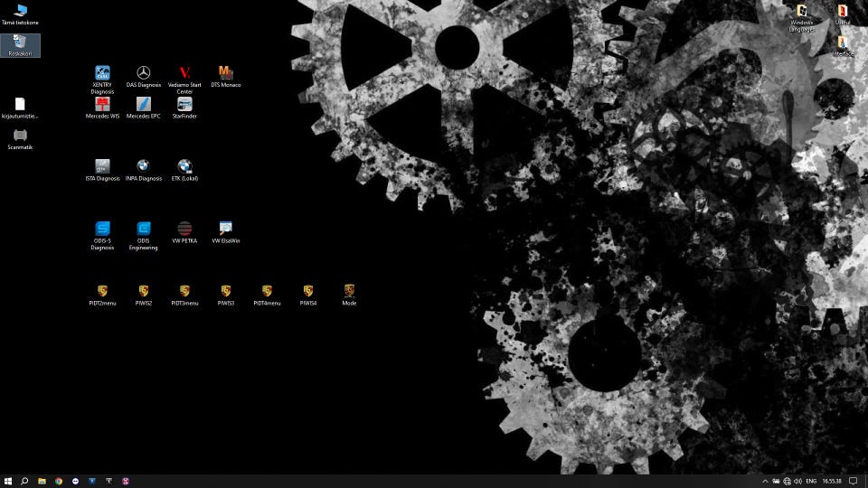Open ODIS Engineering desktop icon
The height and width of the screenshot is (488, 868).
pos(144,236)
